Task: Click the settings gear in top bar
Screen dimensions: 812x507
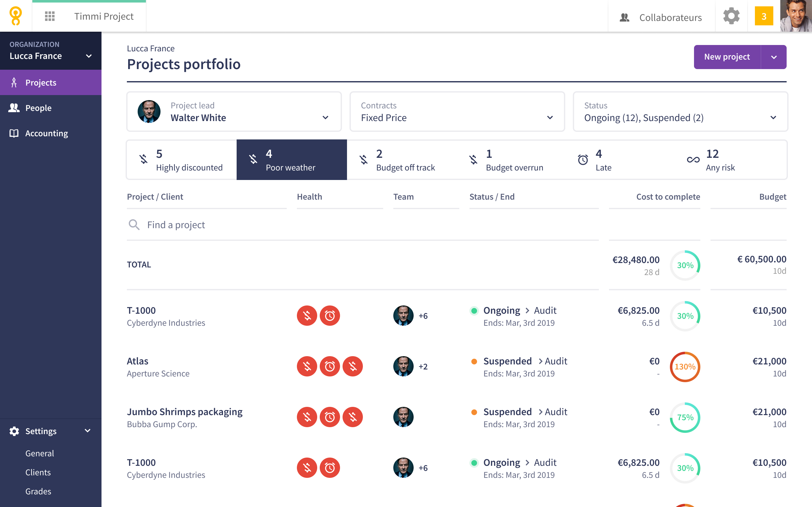Action: pyautogui.click(x=731, y=16)
